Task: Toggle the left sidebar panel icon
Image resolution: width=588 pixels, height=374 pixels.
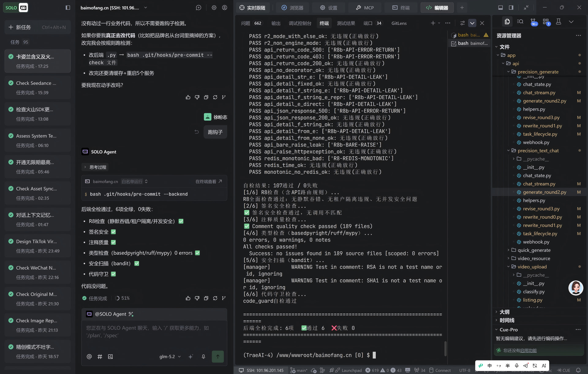Action: pos(68,8)
